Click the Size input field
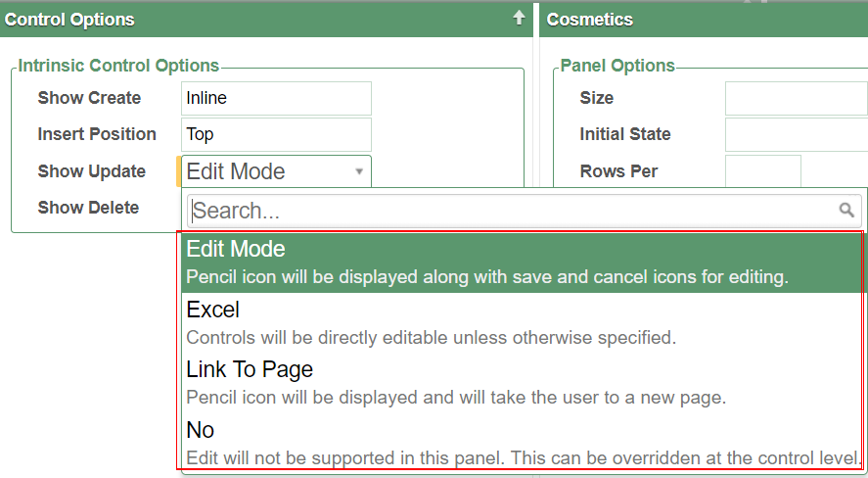 [795, 98]
